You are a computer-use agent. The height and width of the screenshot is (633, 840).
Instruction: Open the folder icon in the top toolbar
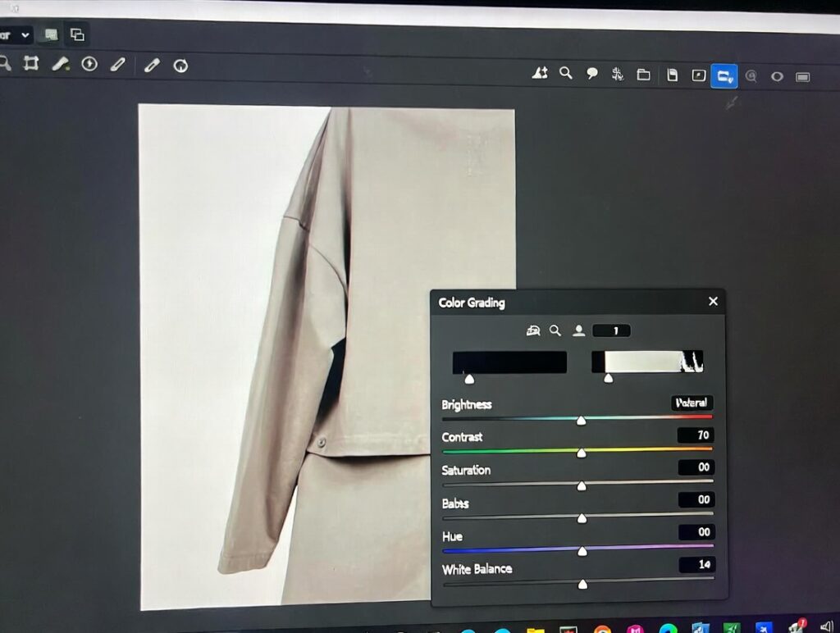pyautogui.click(x=644, y=74)
